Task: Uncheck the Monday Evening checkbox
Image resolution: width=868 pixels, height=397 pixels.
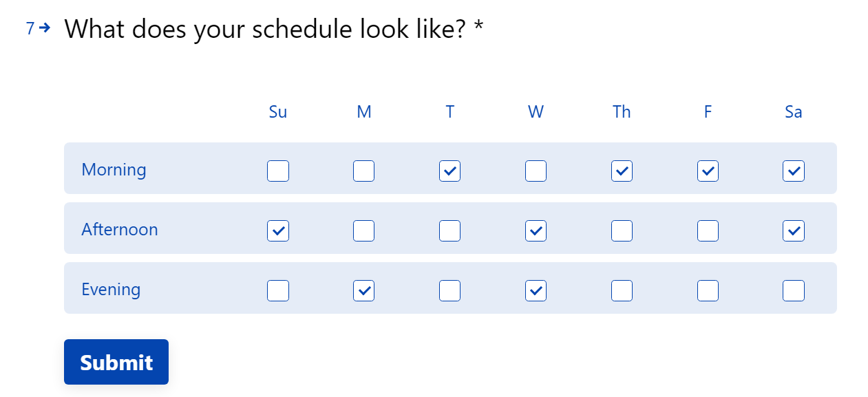Action: [x=363, y=290]
